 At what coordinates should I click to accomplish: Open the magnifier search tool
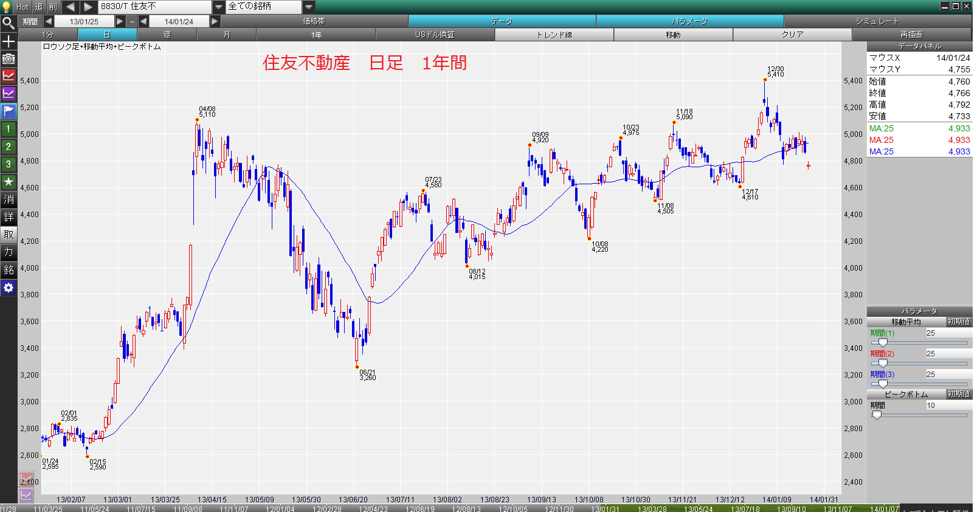pos(9,23)
